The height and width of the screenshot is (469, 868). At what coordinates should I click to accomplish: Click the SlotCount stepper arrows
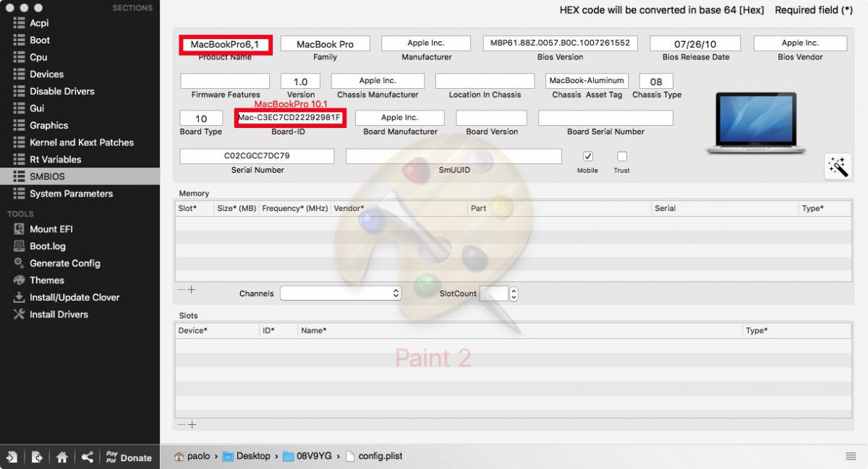(514, 293)
